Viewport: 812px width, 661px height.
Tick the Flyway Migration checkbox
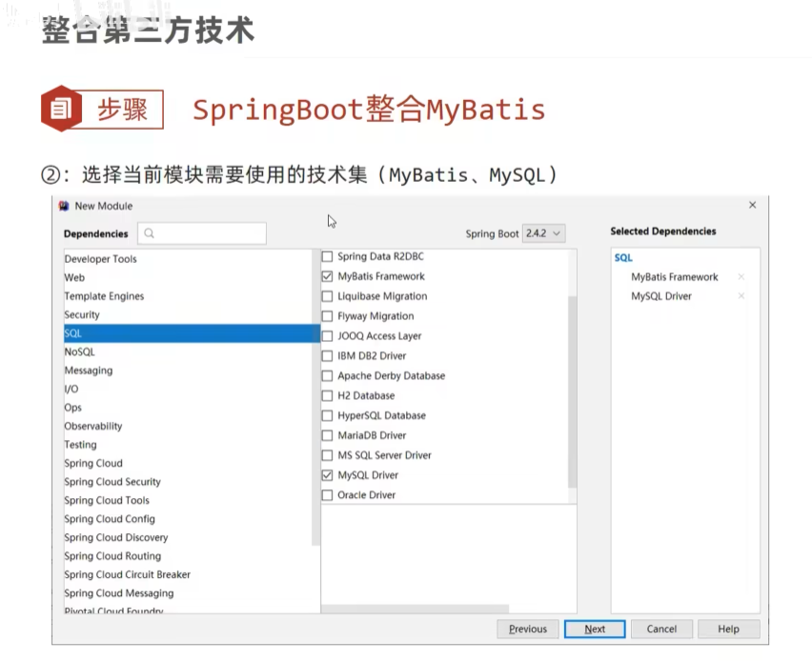pos(327,316)
